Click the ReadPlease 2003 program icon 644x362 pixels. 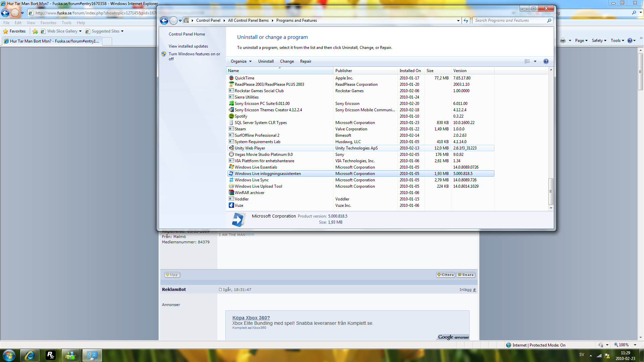(x=231, y=84)
